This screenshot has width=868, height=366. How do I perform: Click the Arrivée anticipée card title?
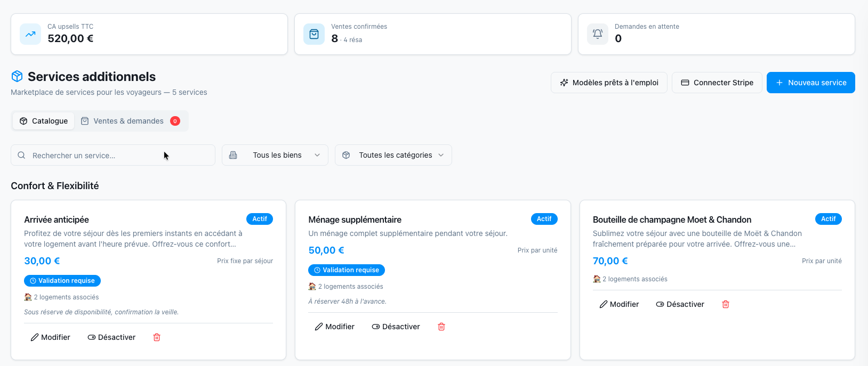[x=57, y=219]
